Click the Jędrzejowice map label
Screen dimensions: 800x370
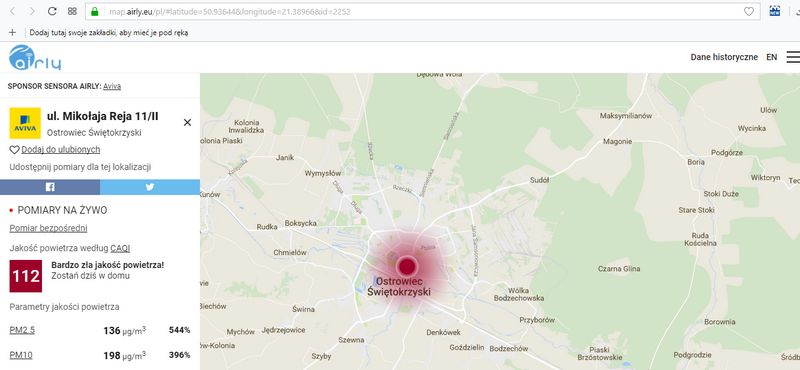coord(283,330)
